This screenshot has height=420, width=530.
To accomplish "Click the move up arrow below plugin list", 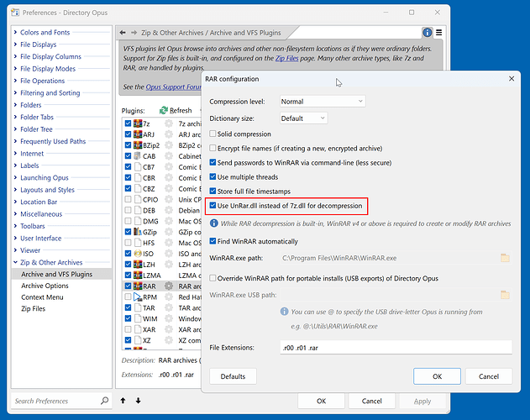I will pos(123,401).
